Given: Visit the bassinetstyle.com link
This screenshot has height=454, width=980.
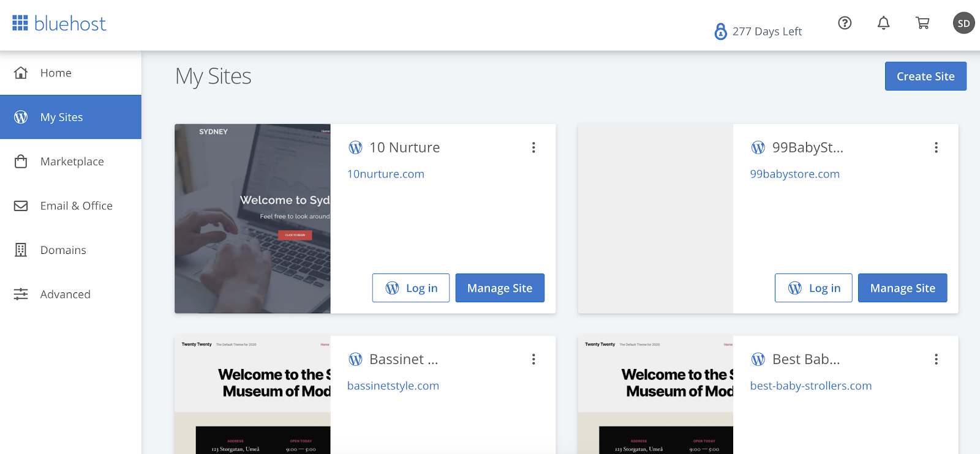Looking at the screenshot, I should pyautogui.click(x=393, y=385).
